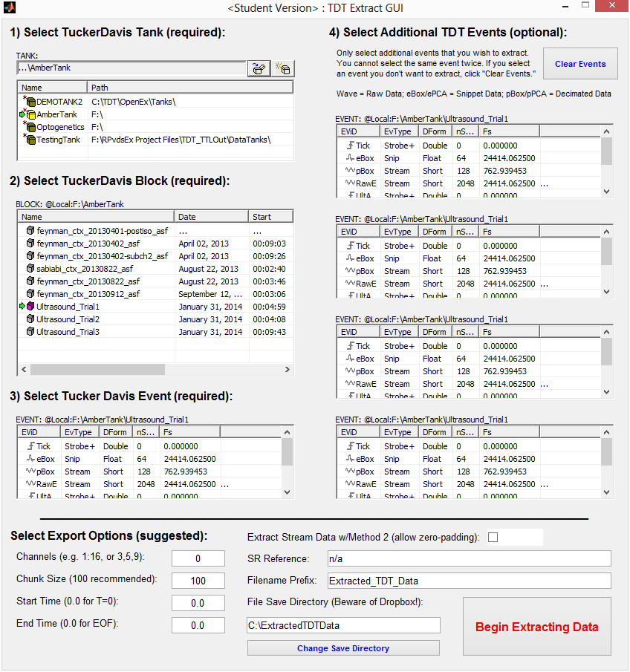Click the TestingTank tank icon
630x672 pixels.
(31, 140)
